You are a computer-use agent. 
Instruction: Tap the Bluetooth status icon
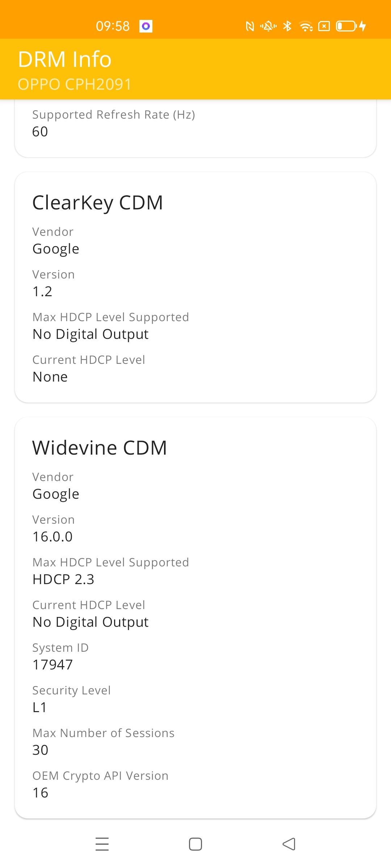(x=287, y=26)
